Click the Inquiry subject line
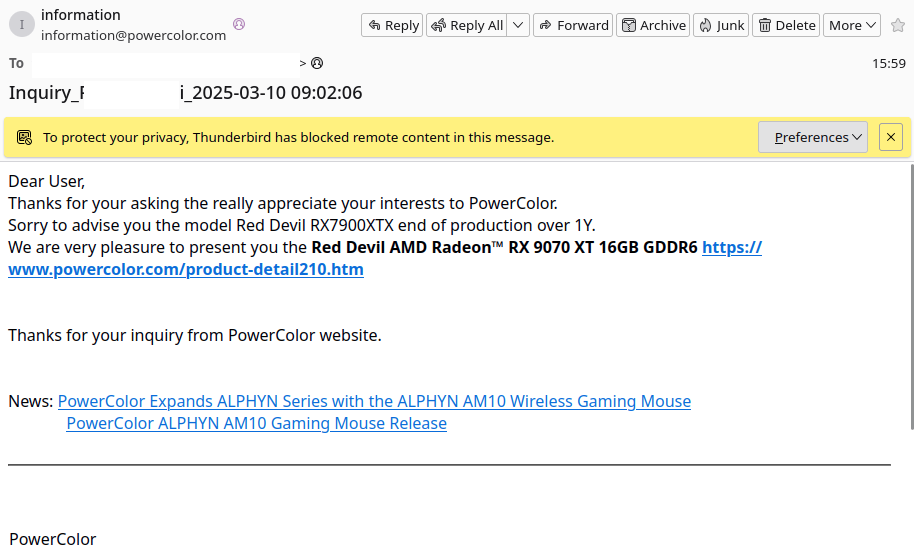 point(185,93)
